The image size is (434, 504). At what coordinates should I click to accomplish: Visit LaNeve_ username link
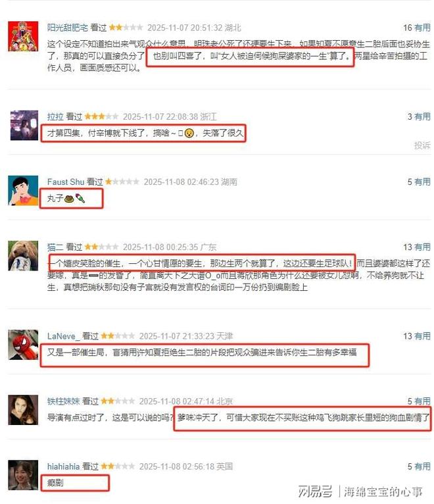click(x=63, y=336)
